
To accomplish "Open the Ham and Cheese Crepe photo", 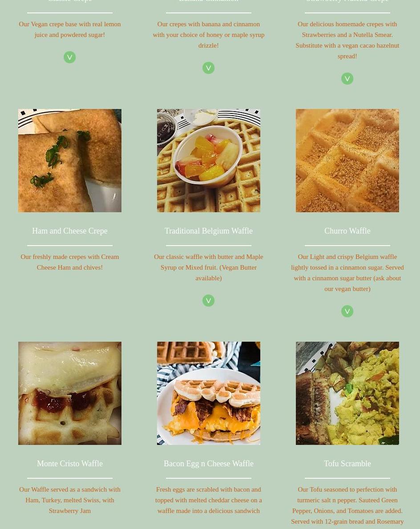I will coord(70,161).
